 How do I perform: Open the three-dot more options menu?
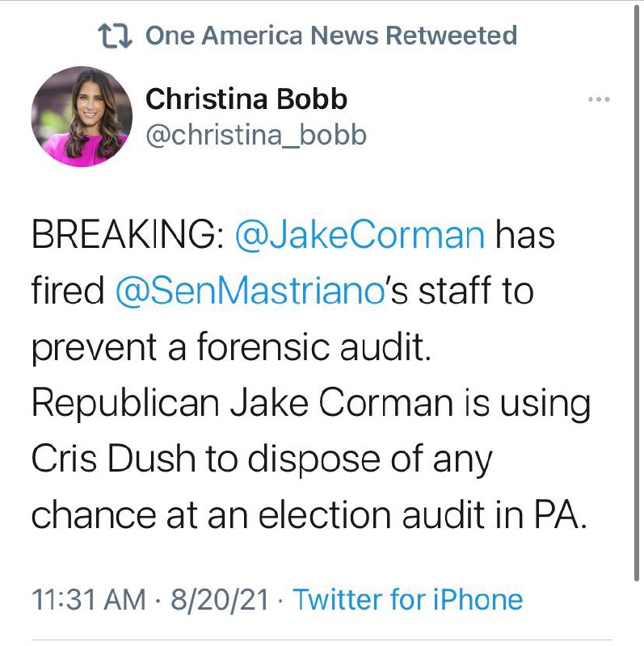pos(598,99)
